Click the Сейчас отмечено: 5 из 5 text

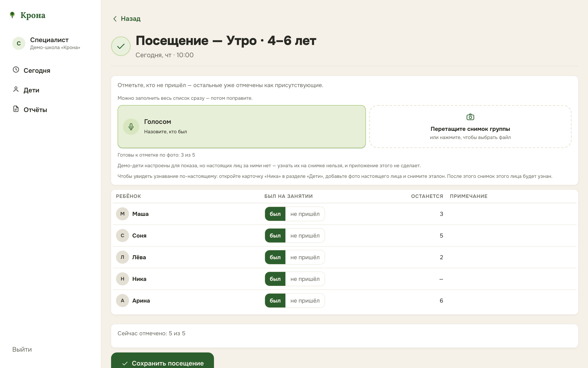click(151, 333)
